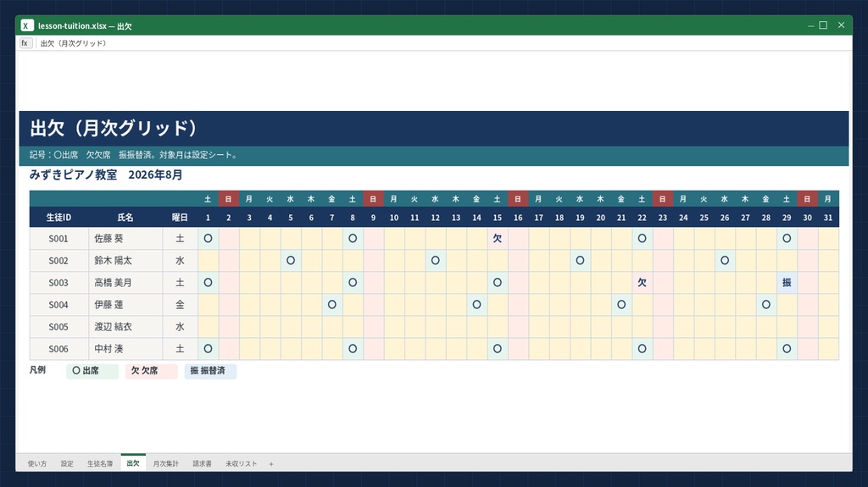Screen dimensions: 868x487
Task: Click the 氏名 column header
Action: click(x=125, y=218)
